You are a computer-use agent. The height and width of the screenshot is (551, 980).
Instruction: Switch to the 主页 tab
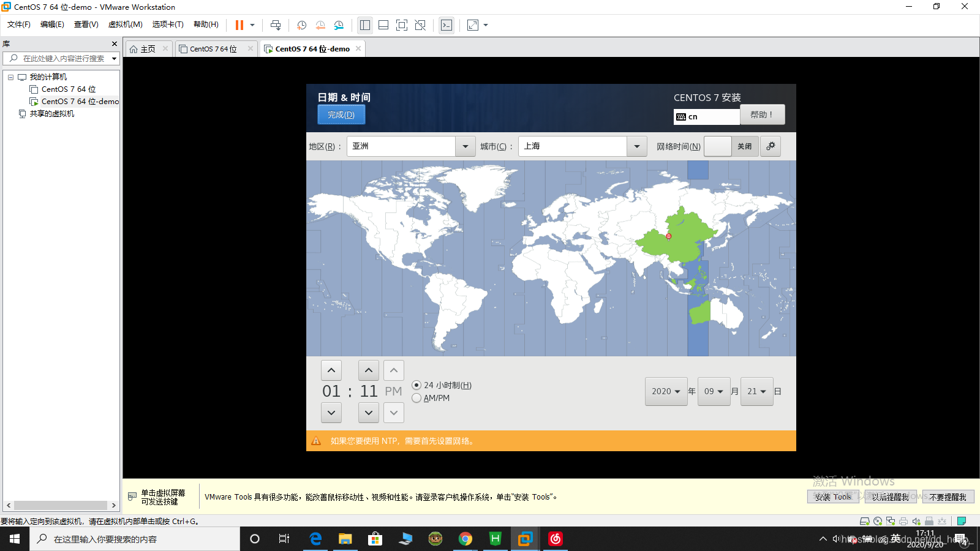tap(148, 49)
